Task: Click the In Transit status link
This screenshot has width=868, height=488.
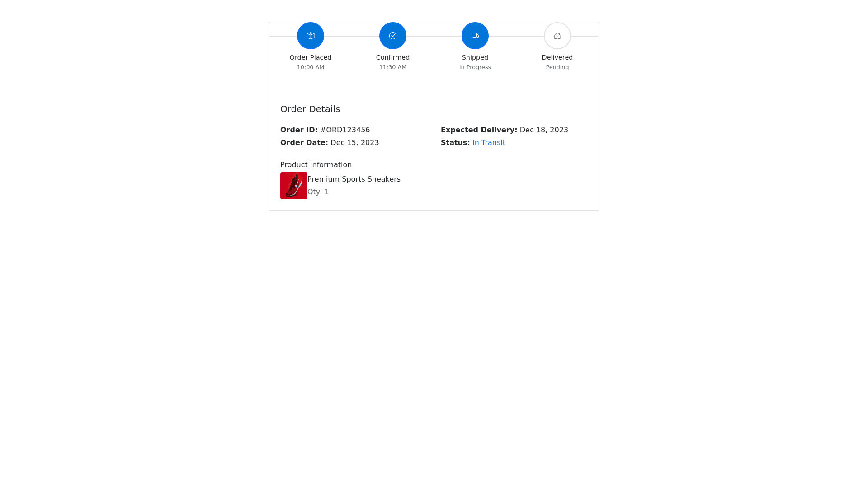Action: point(489,143)
